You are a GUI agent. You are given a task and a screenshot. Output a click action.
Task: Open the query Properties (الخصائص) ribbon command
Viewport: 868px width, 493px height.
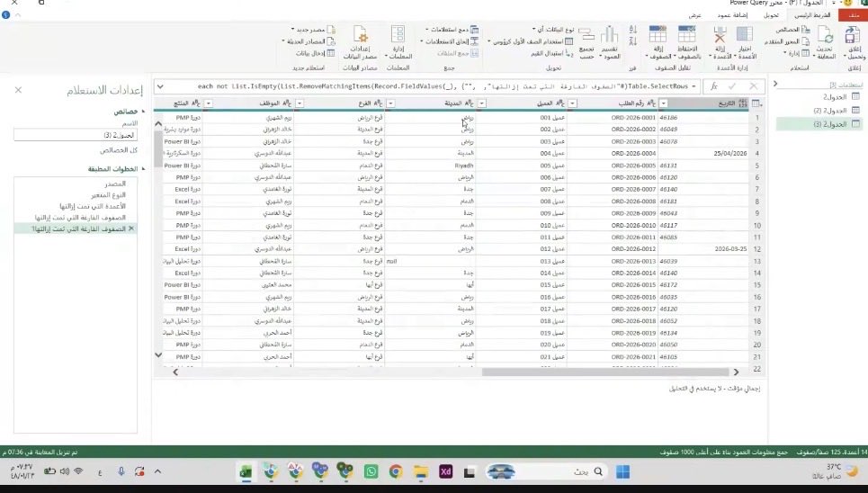pyautogui.click(x=792, y=30)
